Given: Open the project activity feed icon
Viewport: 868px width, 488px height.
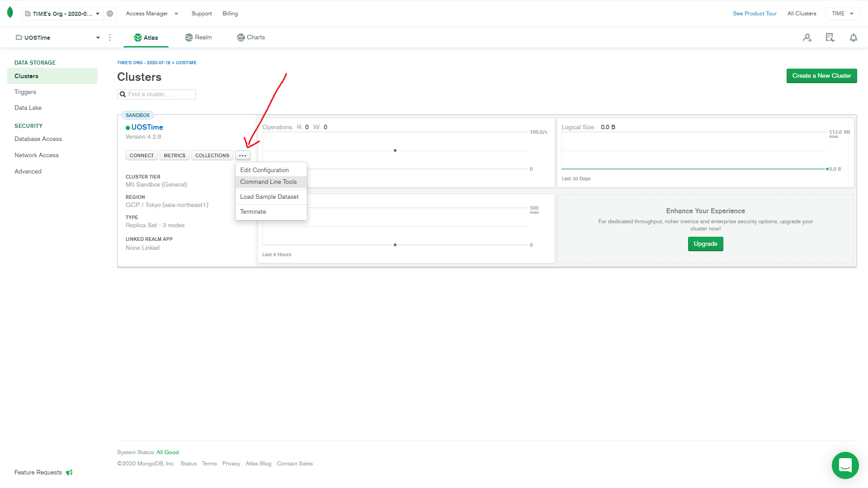Looking at the screenshot, I should (x=830, y=38).
